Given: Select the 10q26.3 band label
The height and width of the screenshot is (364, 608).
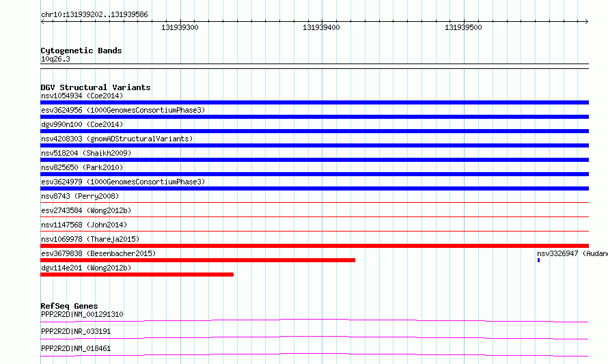Looking at the screenshot, I should coord(55,59).
